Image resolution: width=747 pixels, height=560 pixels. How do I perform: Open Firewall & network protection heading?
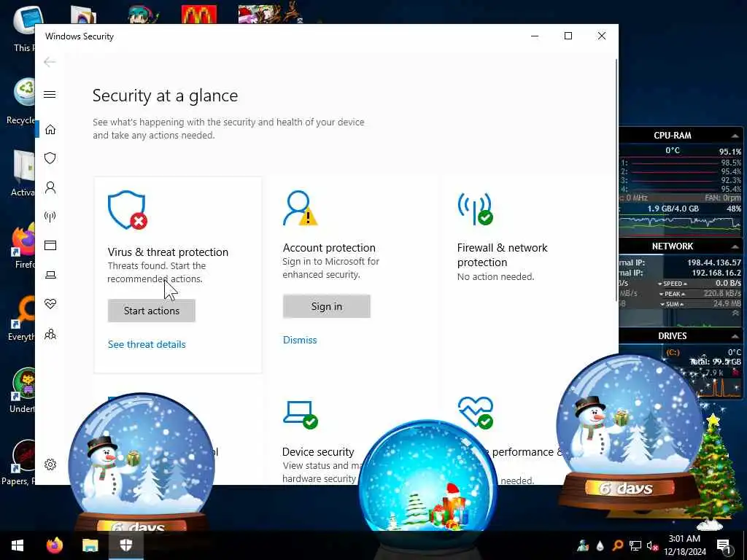(x=502, y=254)
